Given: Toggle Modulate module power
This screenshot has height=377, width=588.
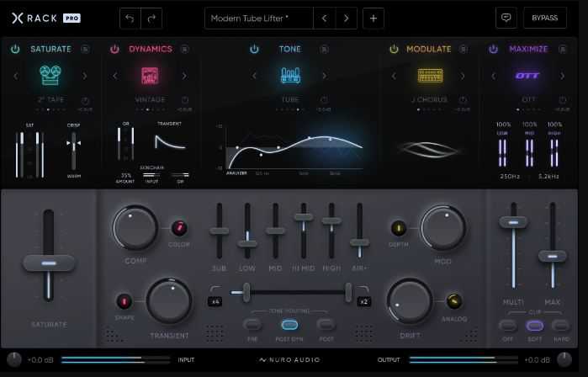Looking at the screenshot, I should coord(394,49).
